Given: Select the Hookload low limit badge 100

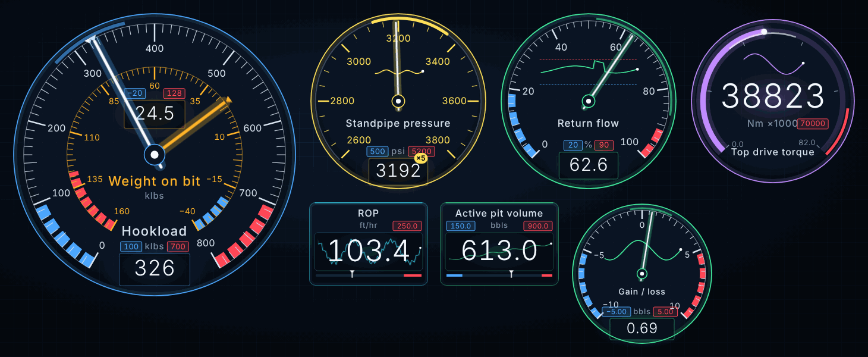Looking at the screenshot, I should pos(131,246).
